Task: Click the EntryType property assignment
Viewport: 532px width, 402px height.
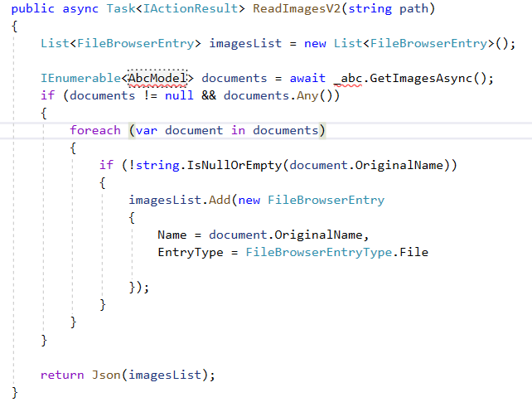Action: (x=191, y=253)
